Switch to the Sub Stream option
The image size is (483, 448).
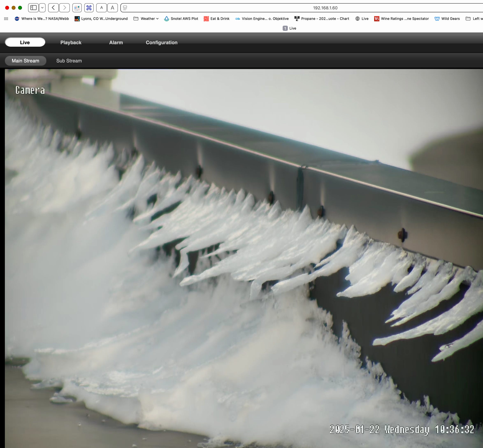pos(69,61)
